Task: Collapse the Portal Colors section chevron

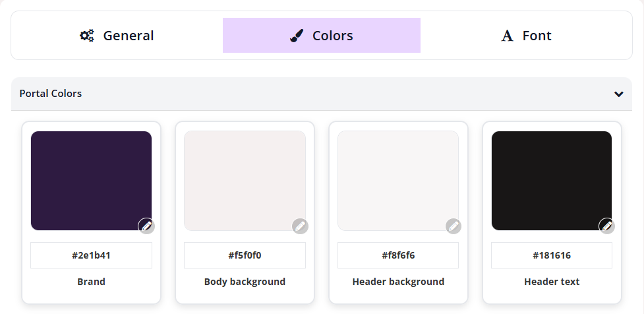Action: [x=618, y=94]
